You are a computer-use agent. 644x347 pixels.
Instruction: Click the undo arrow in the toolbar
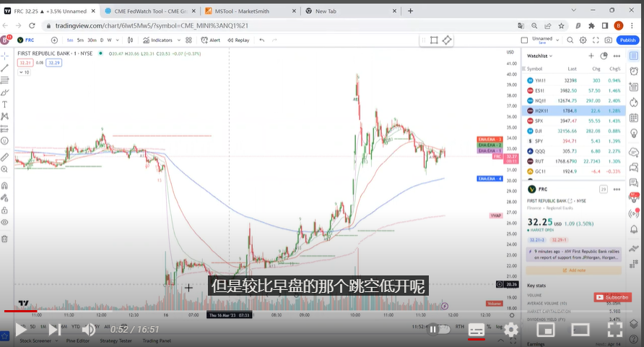coord(262,40)
